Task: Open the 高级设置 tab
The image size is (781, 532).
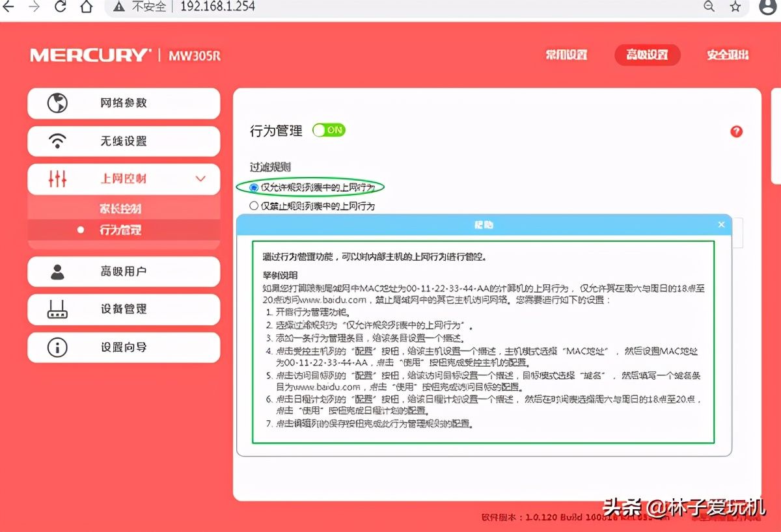Action: (647, 55)
